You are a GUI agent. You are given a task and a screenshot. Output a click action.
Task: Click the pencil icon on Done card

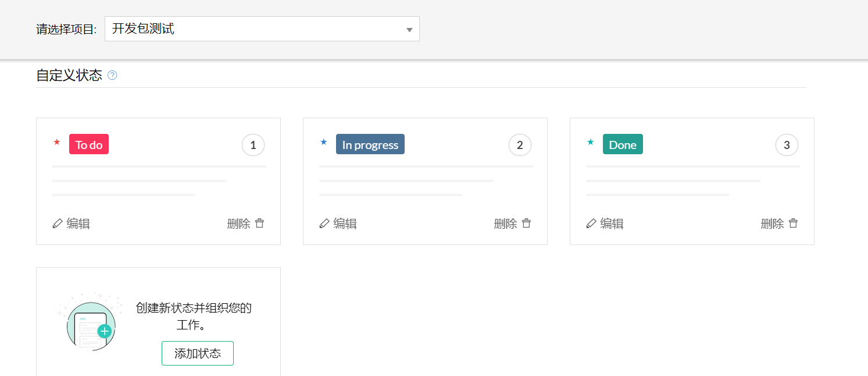(x=591, y=224)
